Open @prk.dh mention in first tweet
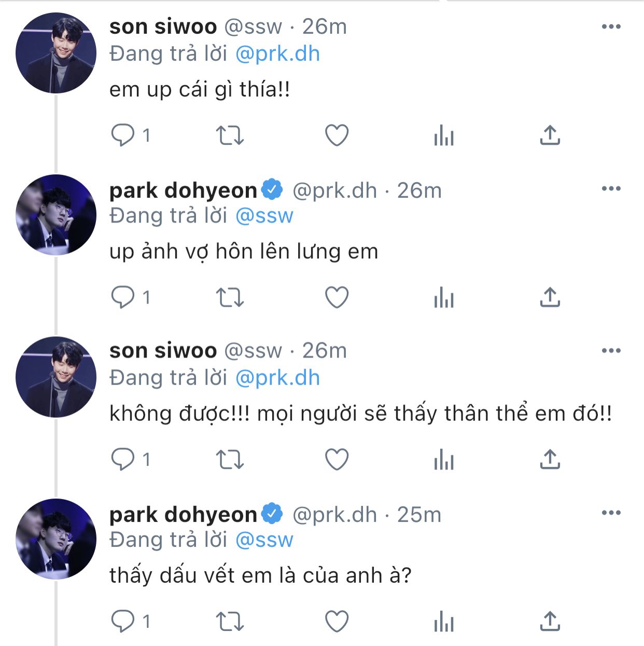This screenshot has height=646, width=644. tap(277, 54)
